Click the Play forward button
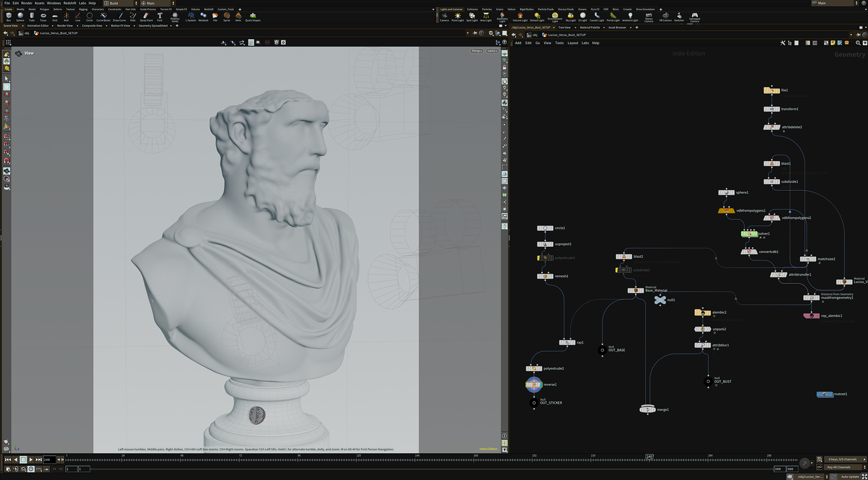 (31, 460)
